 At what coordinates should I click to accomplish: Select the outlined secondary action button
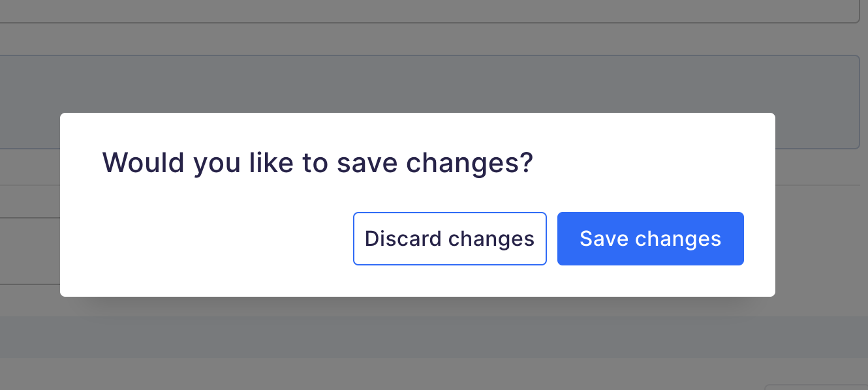(x=450, y=239)
